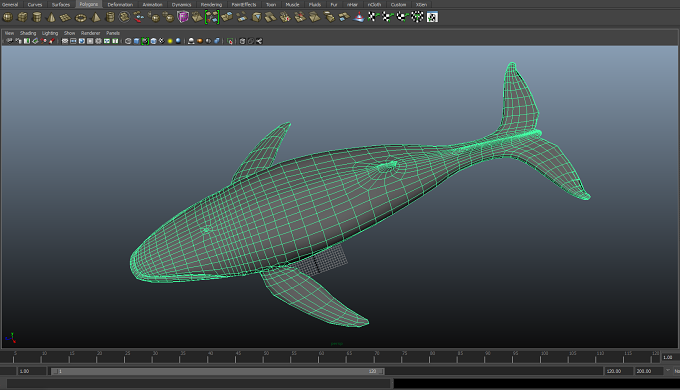680x390 pixels.
Task: Click the green-bracketed highlighted shelf icon
Action: point(212,17)
